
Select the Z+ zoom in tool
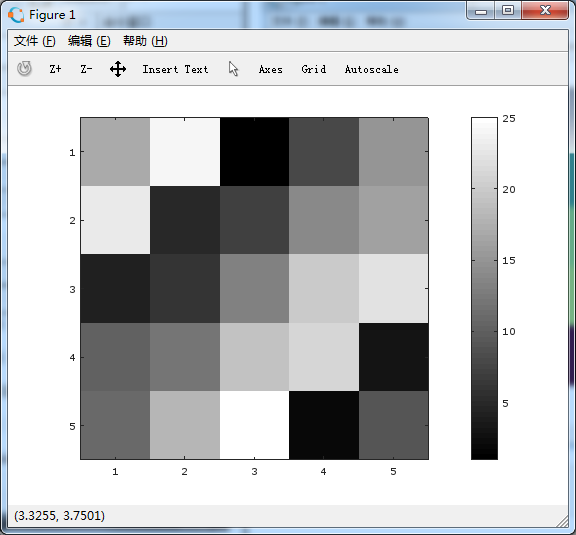pyautogui.click(x=55, y=69)
